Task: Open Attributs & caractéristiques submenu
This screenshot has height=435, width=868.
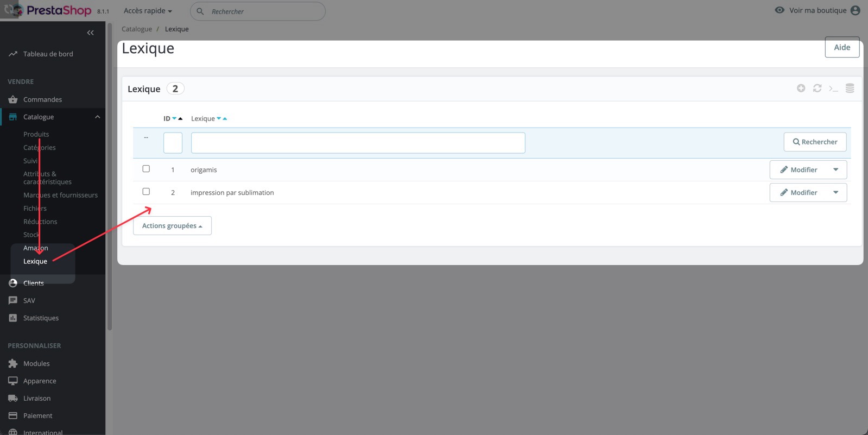Action: tap(47, 178)
